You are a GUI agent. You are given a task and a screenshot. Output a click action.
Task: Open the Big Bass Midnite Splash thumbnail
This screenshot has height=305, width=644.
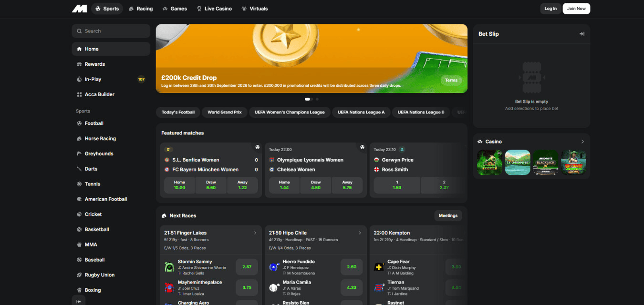coord(573,163)
